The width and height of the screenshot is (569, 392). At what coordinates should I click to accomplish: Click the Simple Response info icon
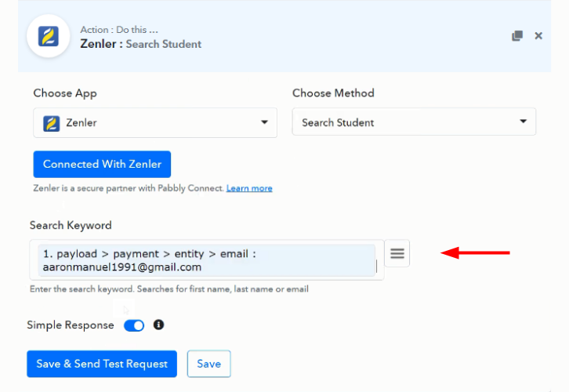click(x=158, y=325)
